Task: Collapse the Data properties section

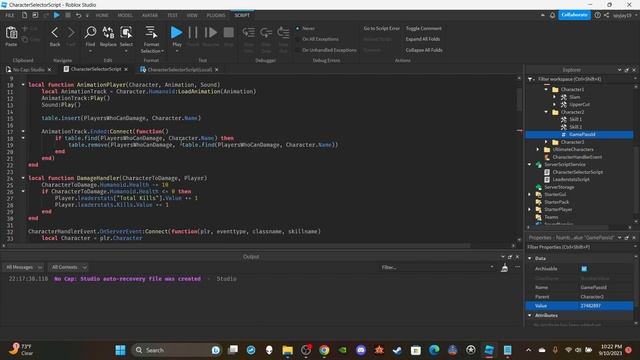Action: pyautogui.click(x=530, y=258)
